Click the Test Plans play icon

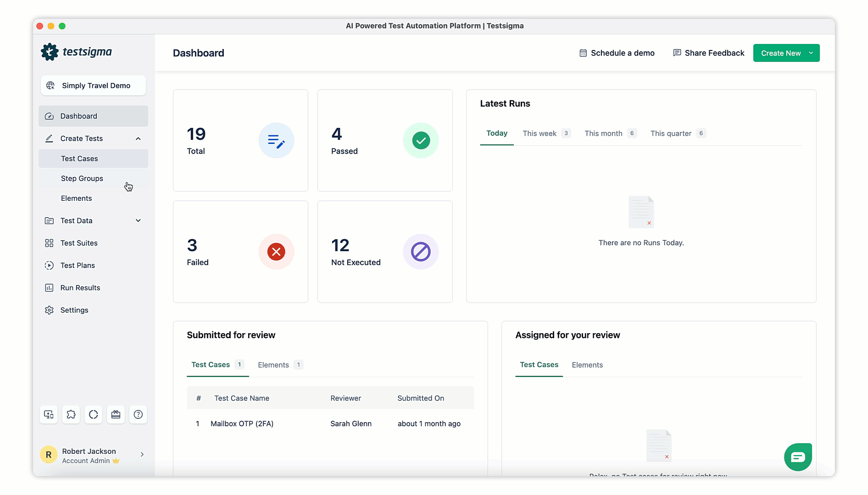click(49, 265)
